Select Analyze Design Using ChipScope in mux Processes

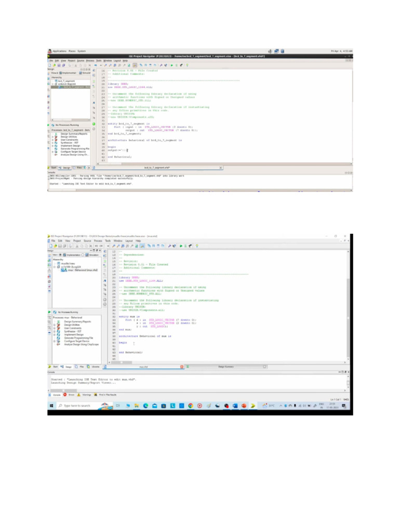(x=81, y=344)
